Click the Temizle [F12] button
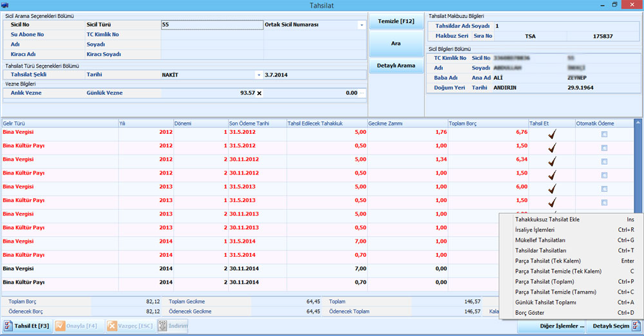The image size is (644, 336). 396,21
